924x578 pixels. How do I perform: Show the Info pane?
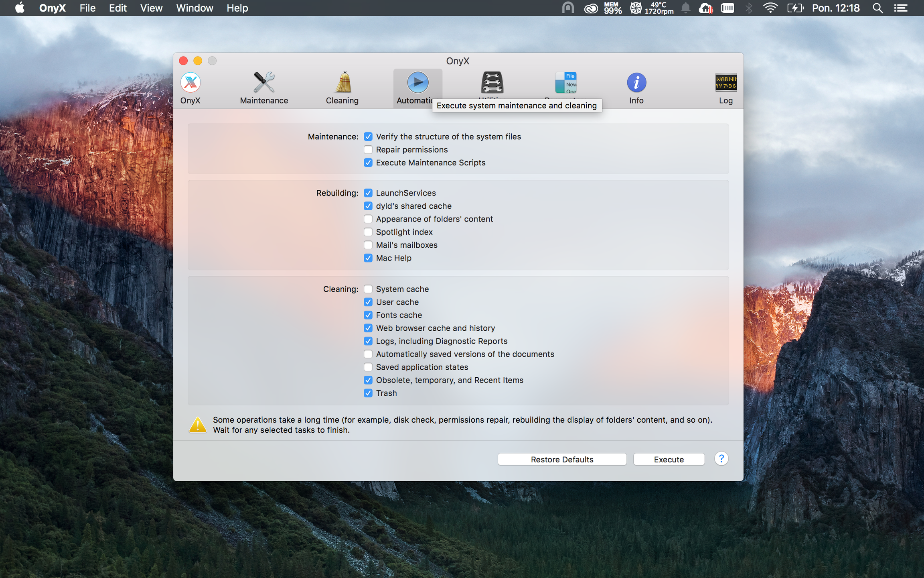[x=636, y=88]
